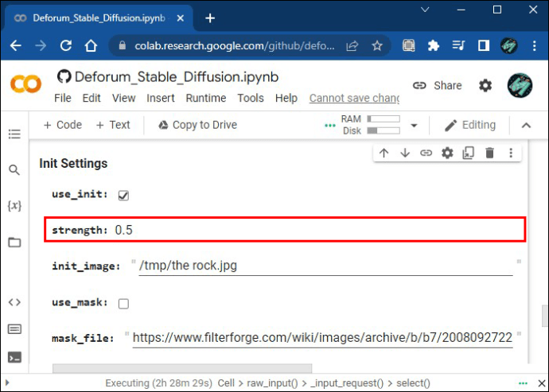Open more cell actions three-dot menu
The width and height of the screenshot is (549, 392).
pyautogui.click(x=511, y=153)
